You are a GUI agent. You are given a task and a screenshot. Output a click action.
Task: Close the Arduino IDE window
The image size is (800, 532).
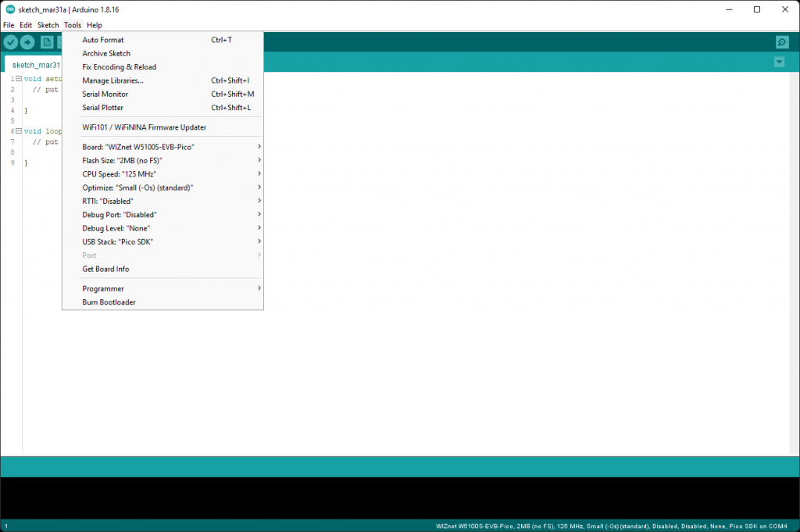pos(785,9)
